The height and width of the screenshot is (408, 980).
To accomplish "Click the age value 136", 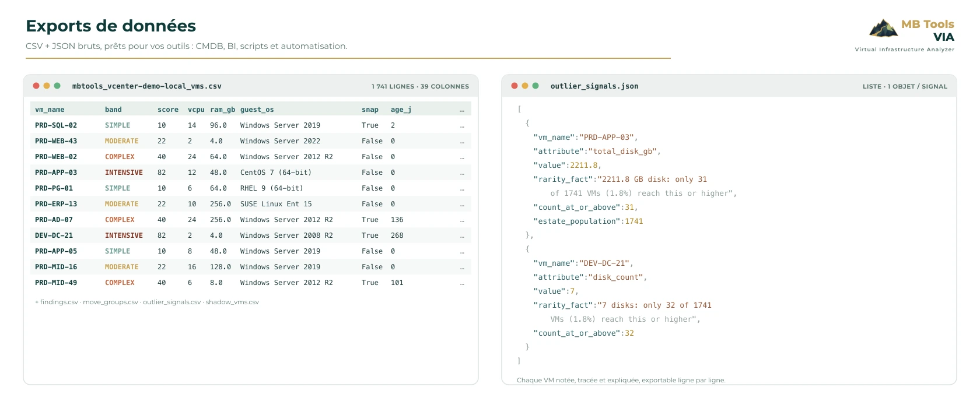I will point(397,220).
